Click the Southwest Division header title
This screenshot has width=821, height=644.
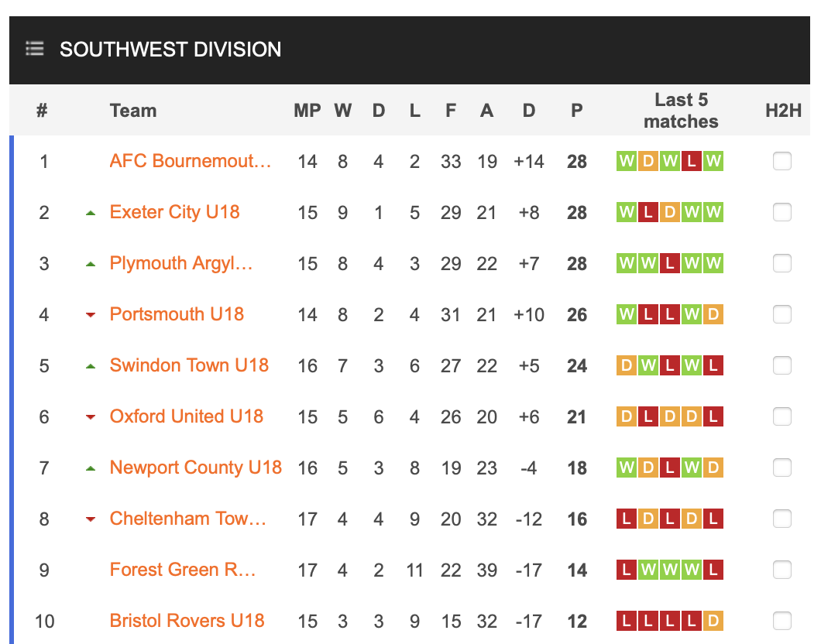click(x=170, y=50)
